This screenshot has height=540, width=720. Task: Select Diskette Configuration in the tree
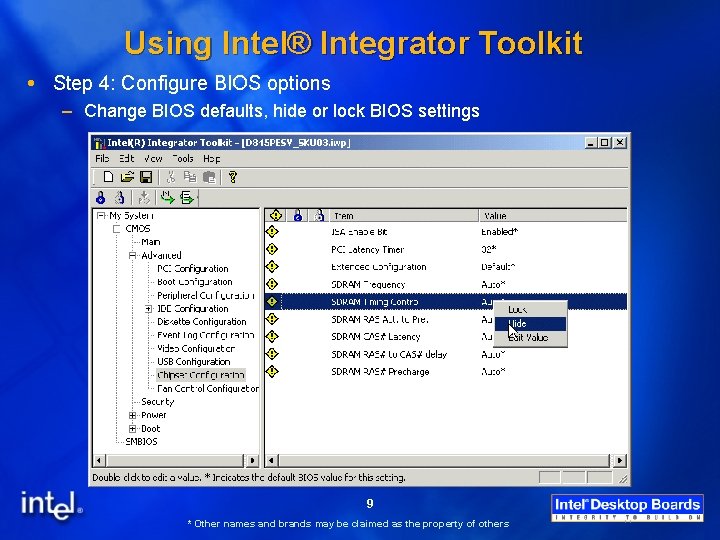pos(202,322)
